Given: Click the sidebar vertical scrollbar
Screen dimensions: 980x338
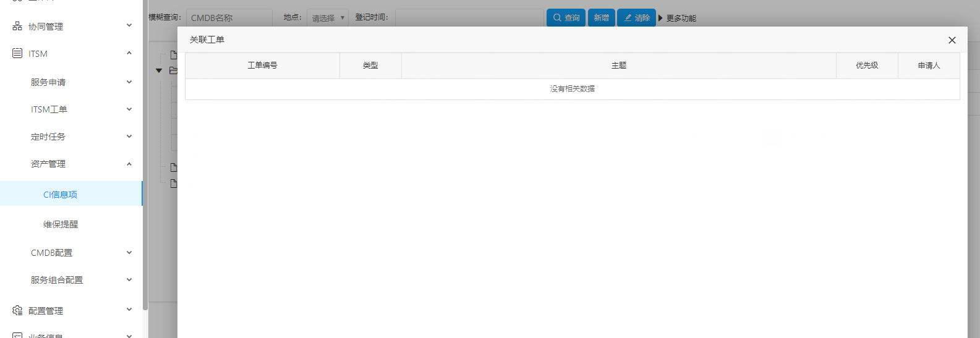Looking at the screenshot, I should click(145, 154).
